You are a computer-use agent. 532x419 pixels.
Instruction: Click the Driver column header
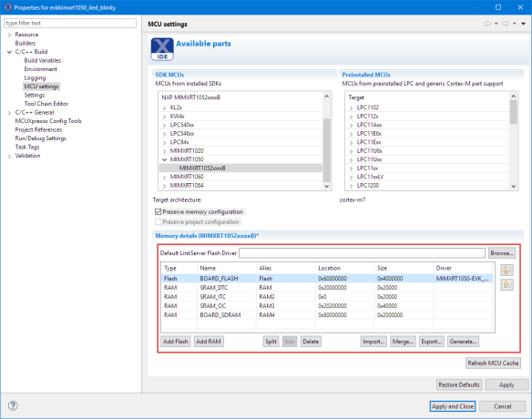click(x=463, y=268)
